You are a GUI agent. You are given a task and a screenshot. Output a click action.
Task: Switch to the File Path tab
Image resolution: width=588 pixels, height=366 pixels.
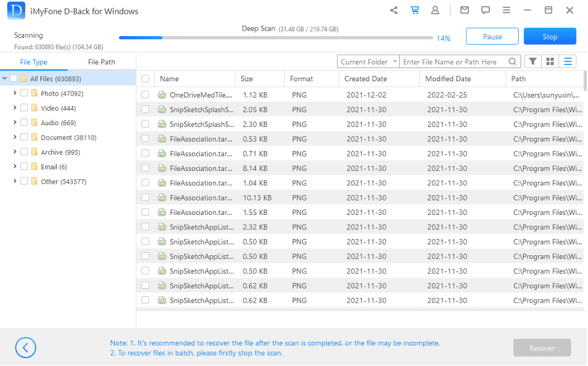[103, 61]
